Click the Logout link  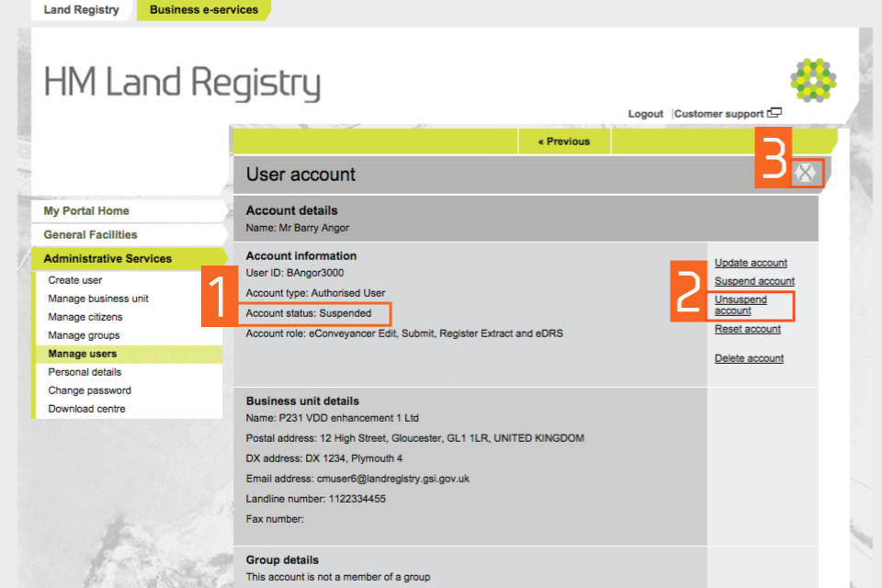click(645, 114)
